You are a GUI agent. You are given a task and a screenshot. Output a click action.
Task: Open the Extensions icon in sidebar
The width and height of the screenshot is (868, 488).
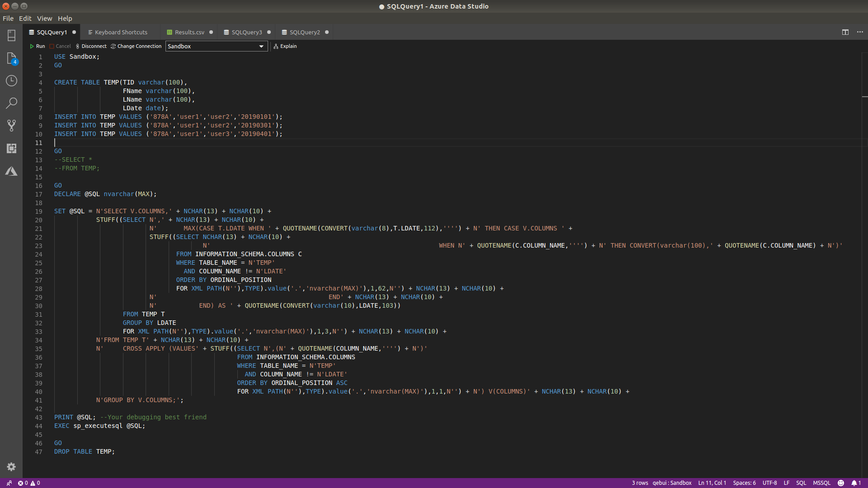[11, 148]
